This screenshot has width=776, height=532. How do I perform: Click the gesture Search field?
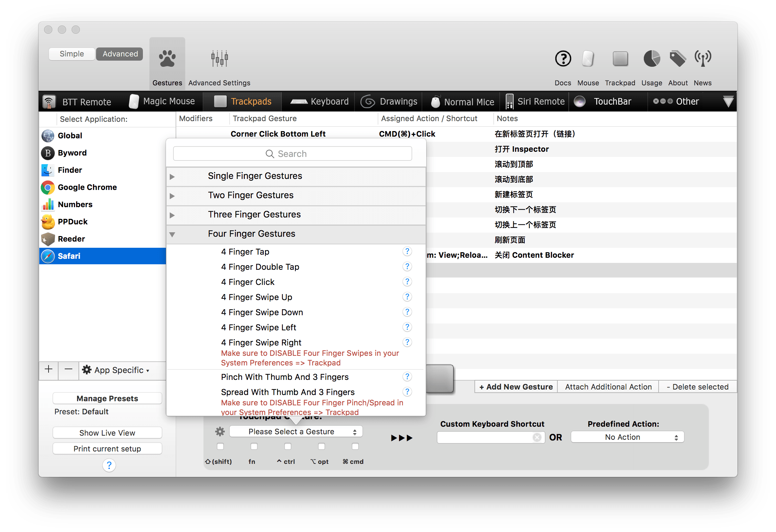[292, 154]
